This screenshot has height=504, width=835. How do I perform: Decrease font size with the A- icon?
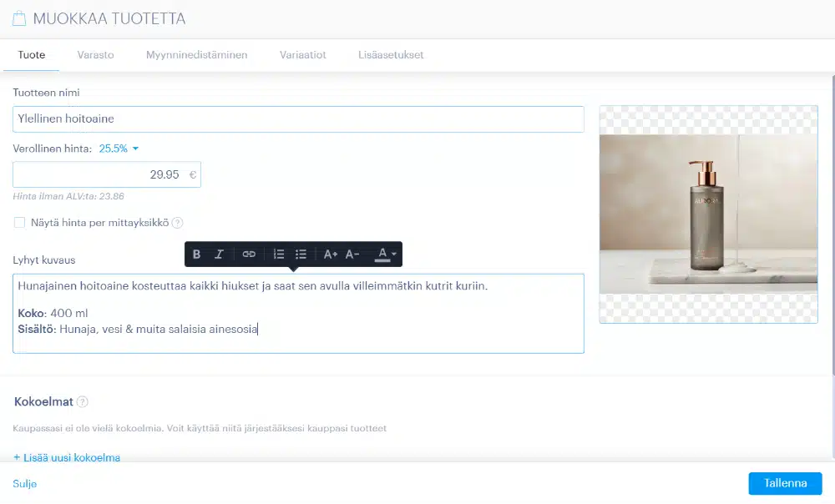tap(351, 255)
